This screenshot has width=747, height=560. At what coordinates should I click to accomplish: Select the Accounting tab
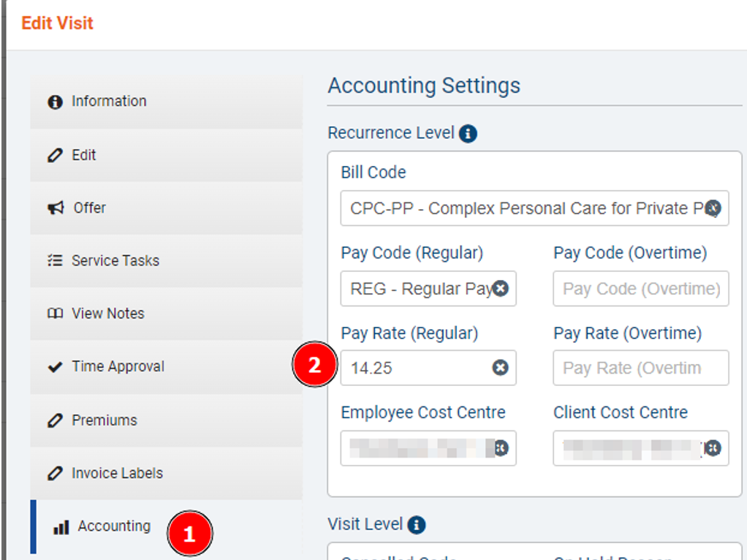[114, 526]
